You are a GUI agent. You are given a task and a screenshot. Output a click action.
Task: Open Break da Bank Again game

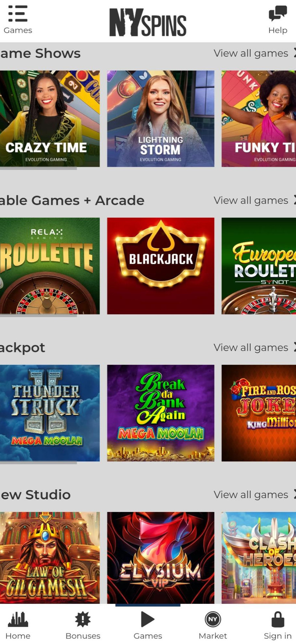[161, 413]
